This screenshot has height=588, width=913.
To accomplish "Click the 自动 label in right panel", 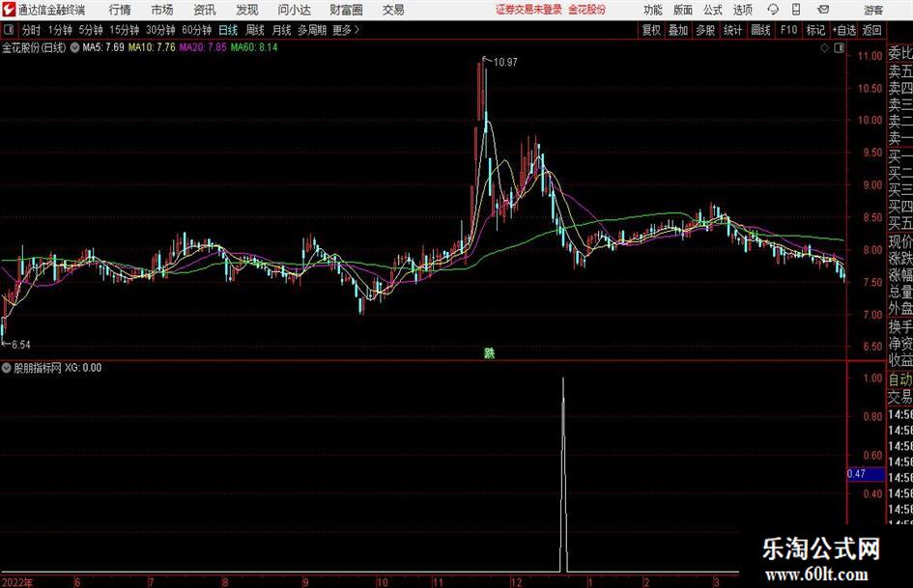I will point(899,379).
